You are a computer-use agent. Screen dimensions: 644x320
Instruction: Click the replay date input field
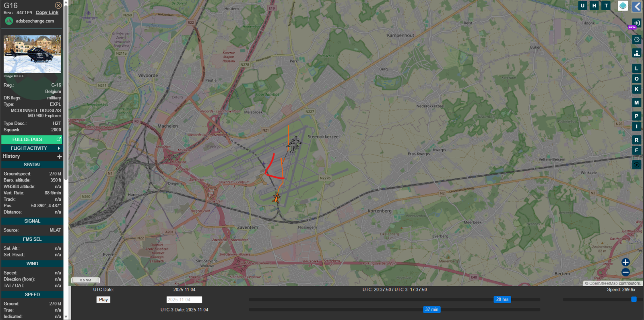click(184, 299)
